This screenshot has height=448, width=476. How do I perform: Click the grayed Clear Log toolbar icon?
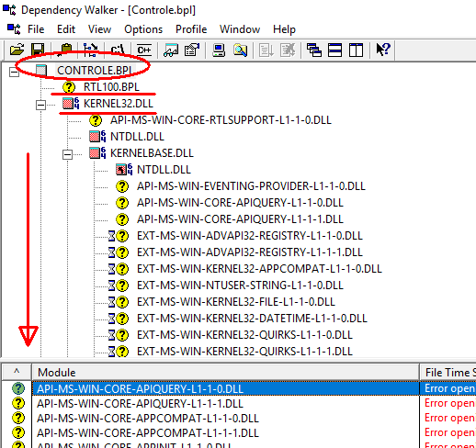(x=288, y=50)
